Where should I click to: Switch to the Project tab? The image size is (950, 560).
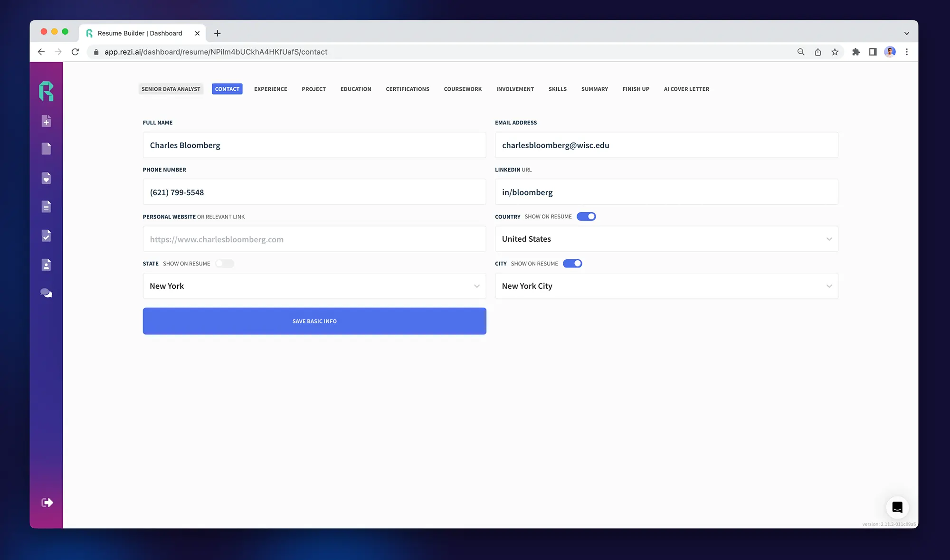[314, 89]
